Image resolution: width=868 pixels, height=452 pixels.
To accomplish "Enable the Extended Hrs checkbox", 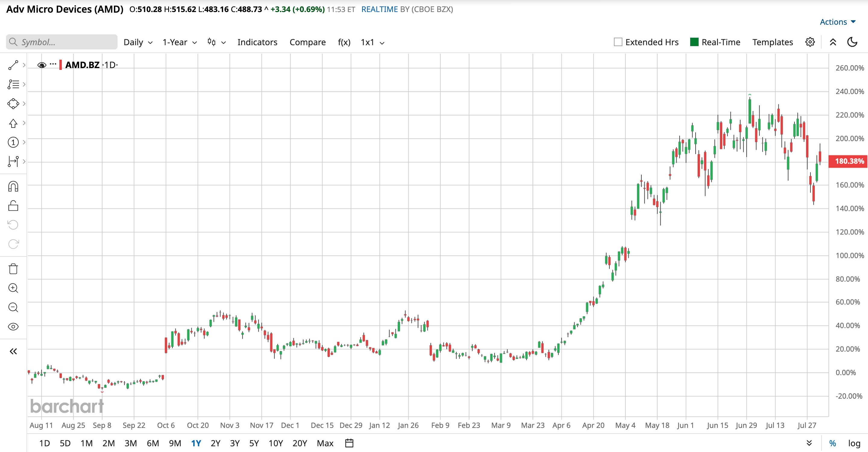I will pos(618,42).
